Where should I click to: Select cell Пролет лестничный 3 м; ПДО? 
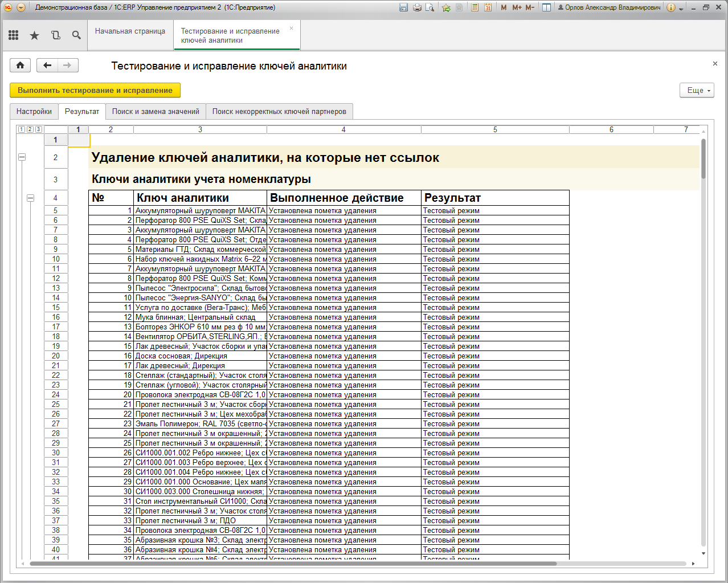click(201, 520)
